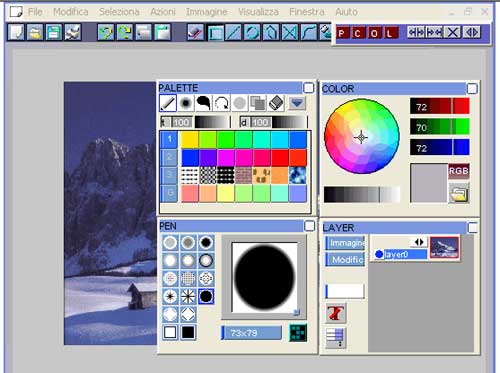Screen dimensions: 500x373
Task: Toggle the red P panel button
Action: click(342, 33)
